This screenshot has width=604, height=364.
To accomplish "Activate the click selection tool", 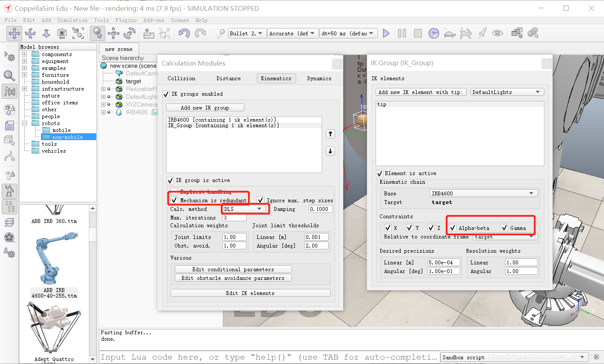I will [x=98, y=33].
